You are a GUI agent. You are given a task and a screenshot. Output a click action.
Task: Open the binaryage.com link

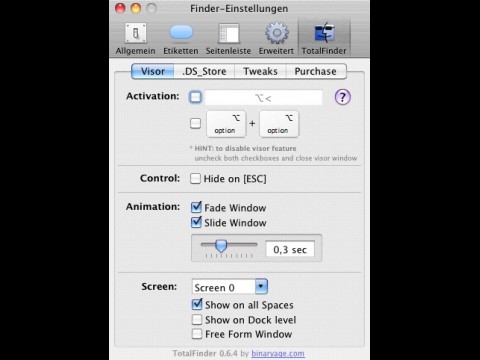point(278,353)
